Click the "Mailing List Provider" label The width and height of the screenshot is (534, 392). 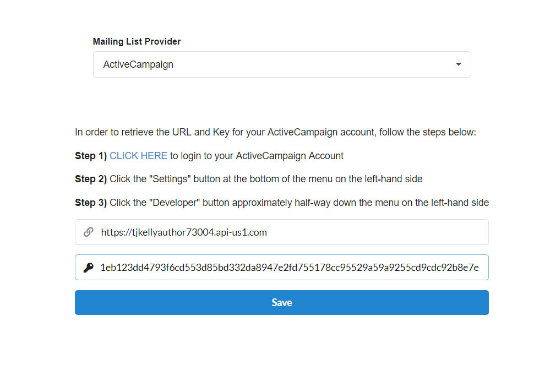coord(137,42)
